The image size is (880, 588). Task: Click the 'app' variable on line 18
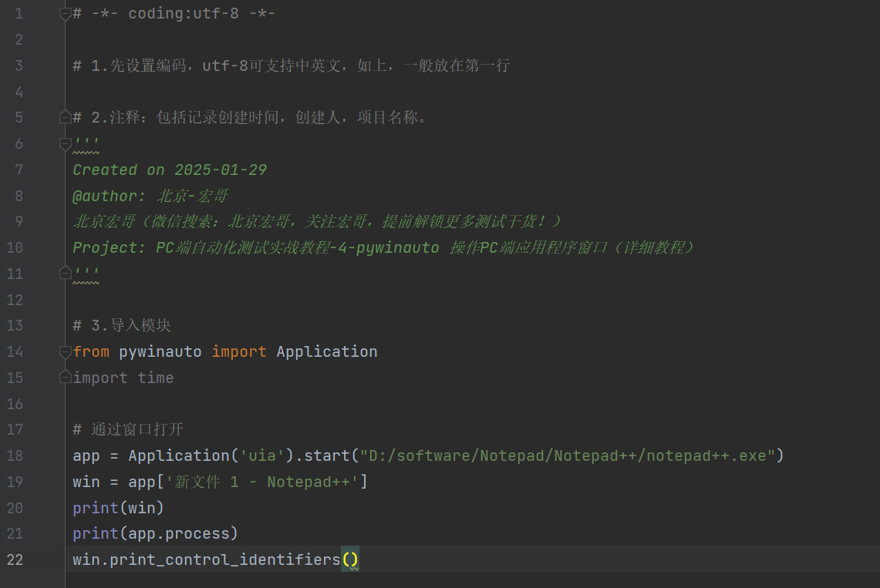coord(86,456)
